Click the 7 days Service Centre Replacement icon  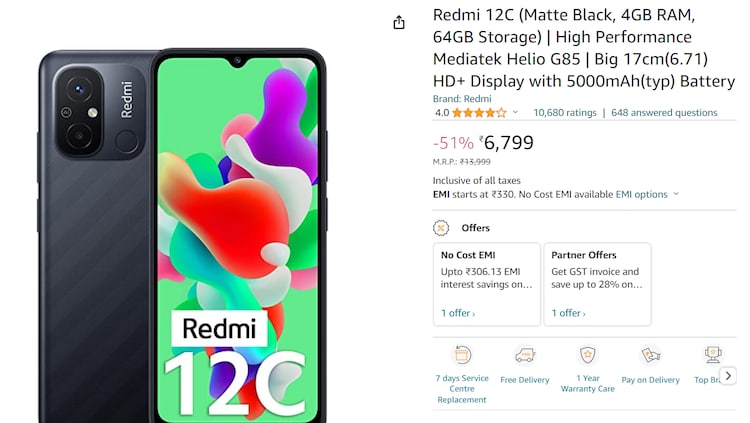(x=462, y=355)
